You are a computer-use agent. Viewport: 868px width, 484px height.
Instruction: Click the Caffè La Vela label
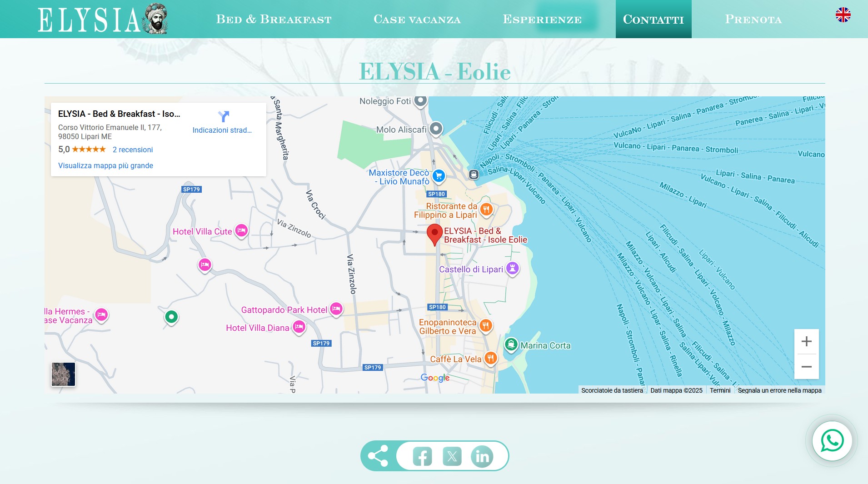point(455,359)
